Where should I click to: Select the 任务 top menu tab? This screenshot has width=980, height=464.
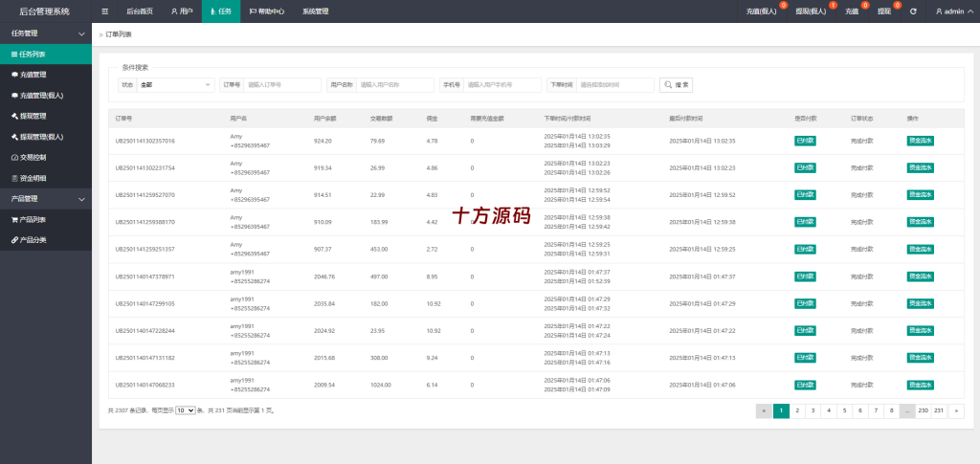click(x=221, y=11)
